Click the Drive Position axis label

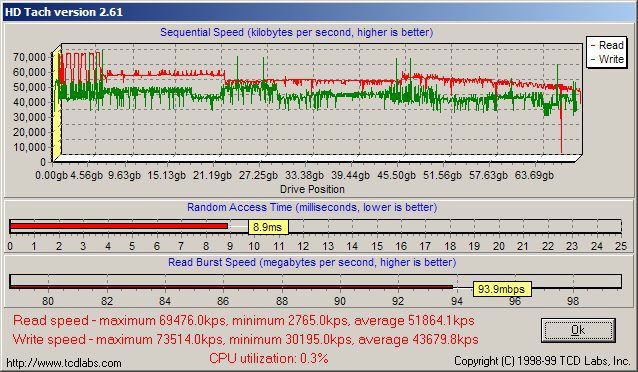tap(312, 189)
